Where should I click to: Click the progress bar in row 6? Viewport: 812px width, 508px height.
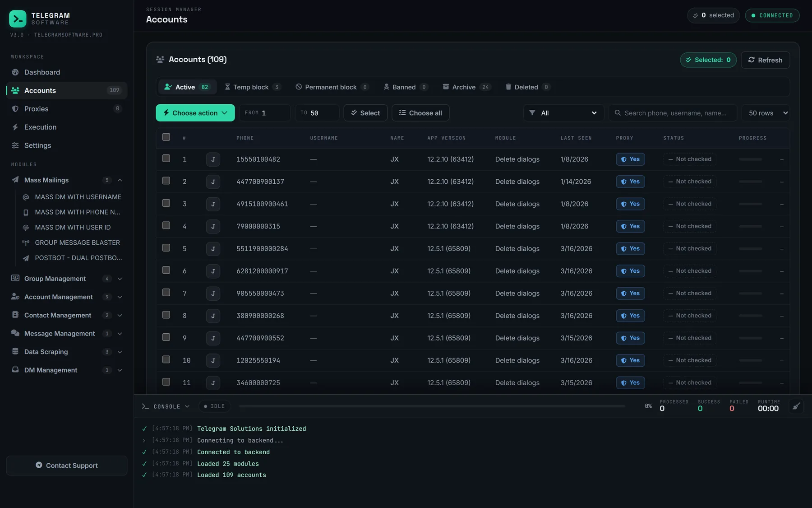(751, 271)
